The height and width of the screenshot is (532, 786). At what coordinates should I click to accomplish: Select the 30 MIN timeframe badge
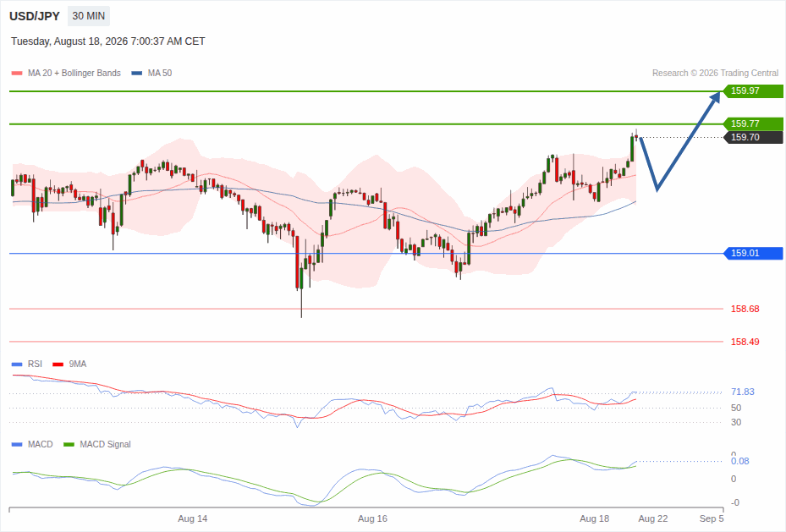tap(89, 16)
